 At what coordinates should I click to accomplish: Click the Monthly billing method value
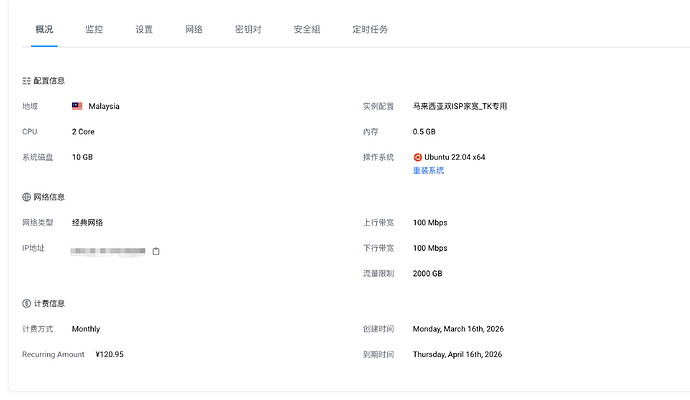point(86,329)
